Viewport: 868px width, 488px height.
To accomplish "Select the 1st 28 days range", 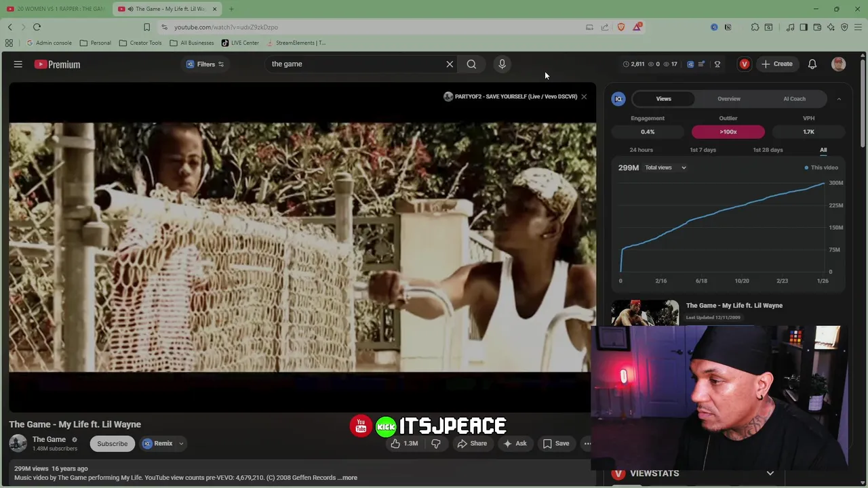I will click(x=768, y=150).
